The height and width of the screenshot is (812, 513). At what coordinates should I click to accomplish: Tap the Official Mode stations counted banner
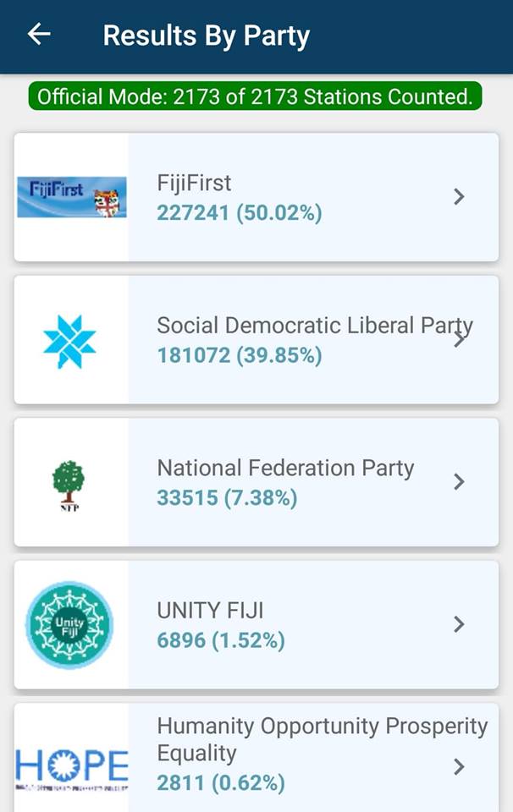(x=255, y=96)
